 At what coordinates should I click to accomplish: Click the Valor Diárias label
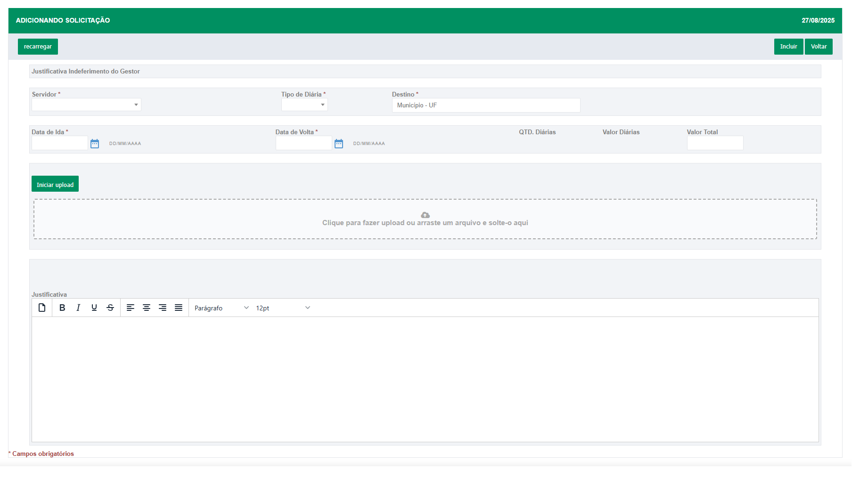pyautogui.click(x=621, y=132)
